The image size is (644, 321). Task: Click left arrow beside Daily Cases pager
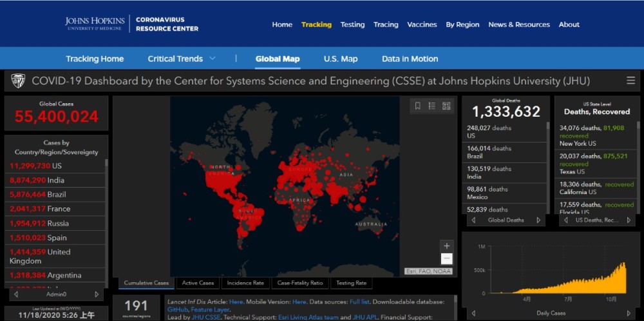pos(473,313)
